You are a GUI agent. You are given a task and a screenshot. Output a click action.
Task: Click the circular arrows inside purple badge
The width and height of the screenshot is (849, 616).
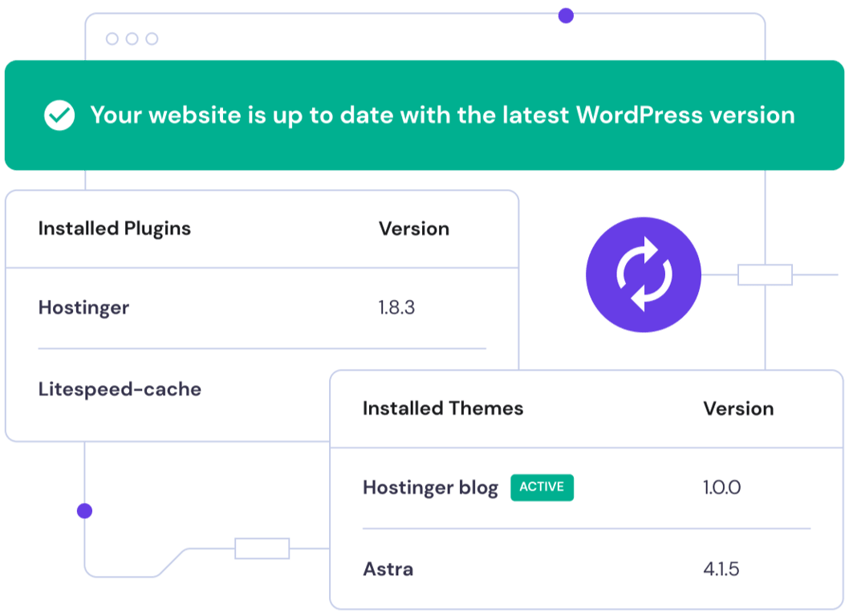pos(644,274)
